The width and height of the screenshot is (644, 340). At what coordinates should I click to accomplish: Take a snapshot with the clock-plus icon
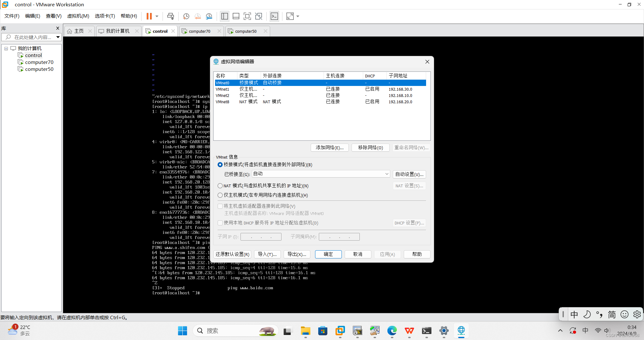pos(186,16)
